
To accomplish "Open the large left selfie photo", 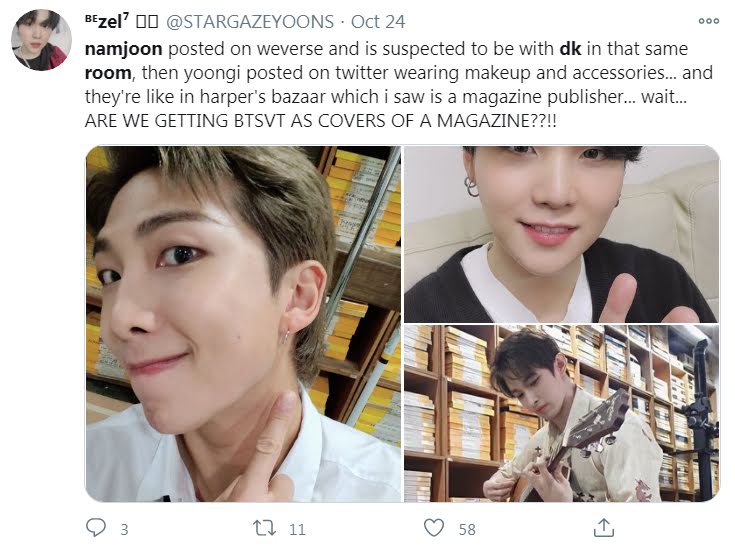I will [x=244, y=324].
